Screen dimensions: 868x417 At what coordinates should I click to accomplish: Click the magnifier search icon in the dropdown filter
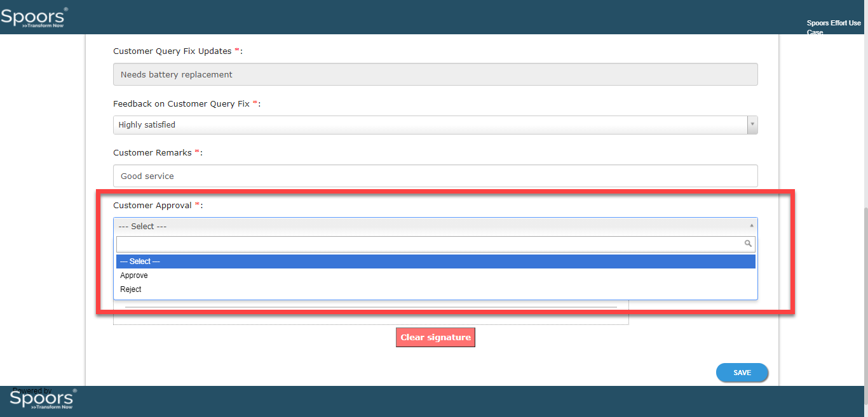[747, 243]
